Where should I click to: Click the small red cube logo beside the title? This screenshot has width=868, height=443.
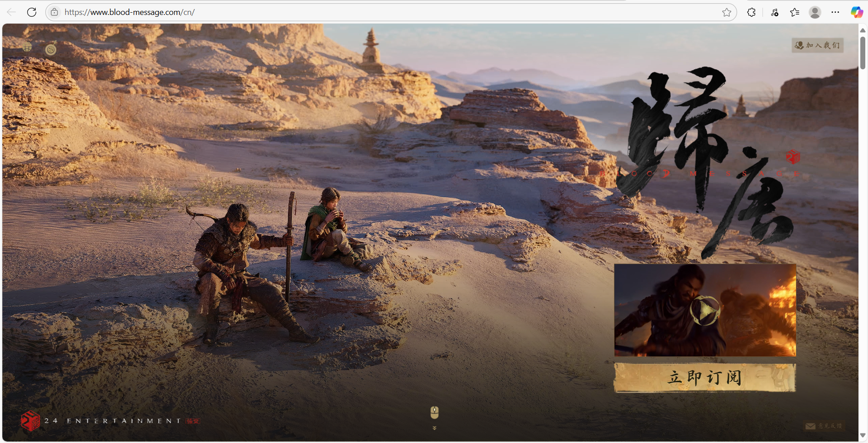tap(793, 157)
